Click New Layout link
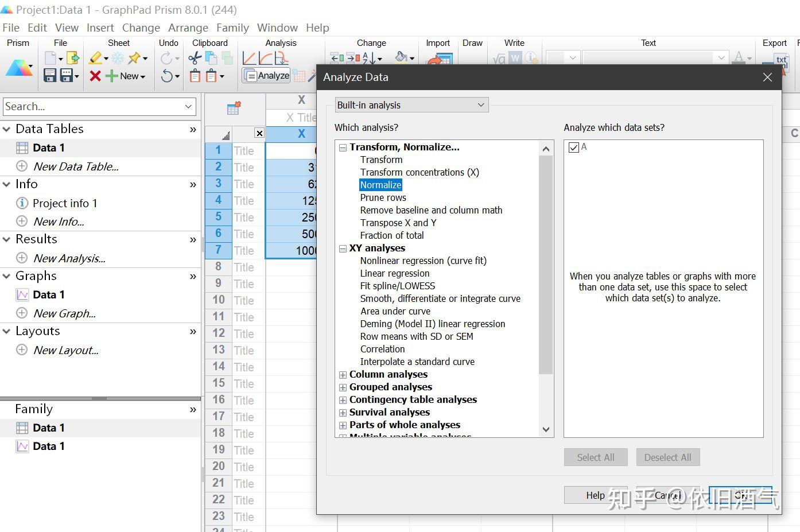Image resolution: width=800 pixels, height=532 pixels. (x=66, y=350)
